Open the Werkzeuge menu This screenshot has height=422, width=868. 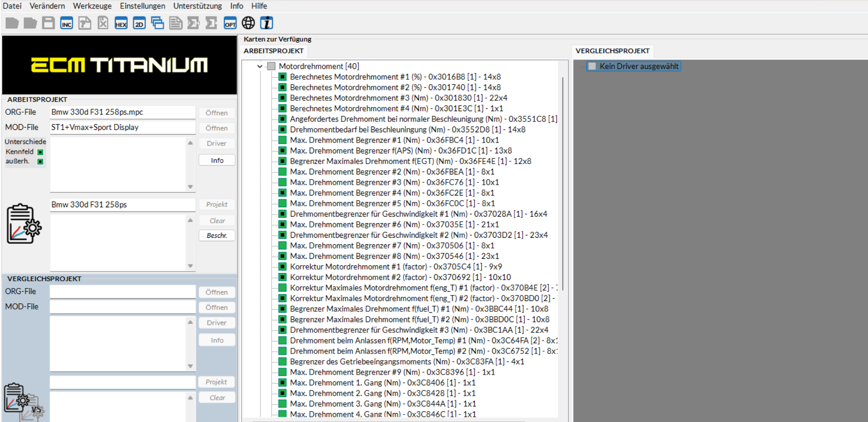[92, 6]
